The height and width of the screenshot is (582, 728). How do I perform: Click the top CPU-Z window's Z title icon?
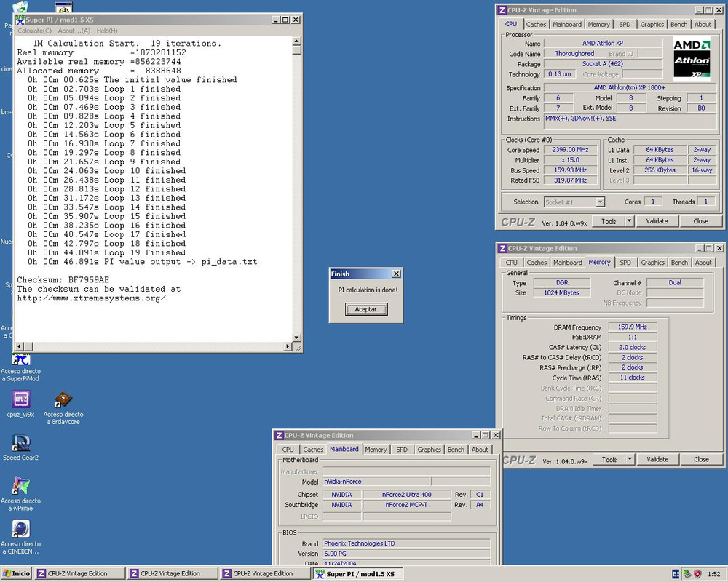[502, 10]
